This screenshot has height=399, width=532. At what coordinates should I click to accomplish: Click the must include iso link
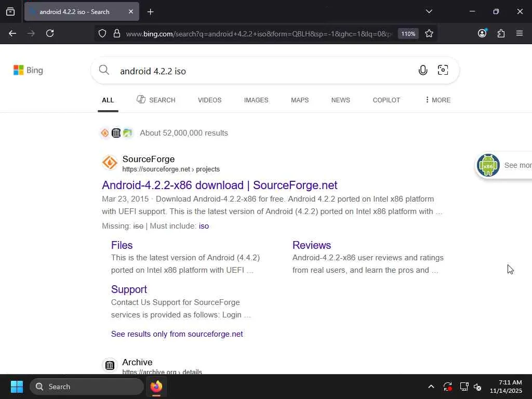click(204, 226)
